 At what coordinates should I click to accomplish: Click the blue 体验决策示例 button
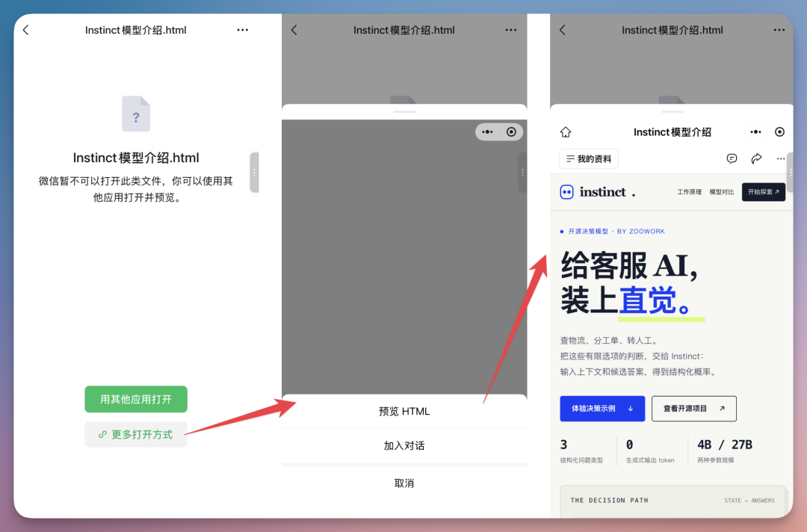pyautogui.click(x=602, y=409)
